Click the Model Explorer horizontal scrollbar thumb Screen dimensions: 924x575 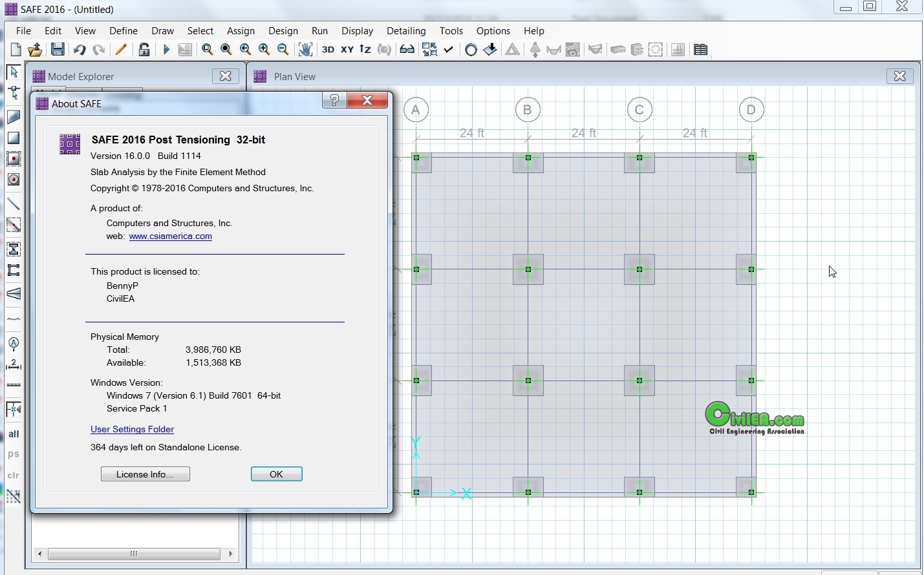click(x=134, y=554)
